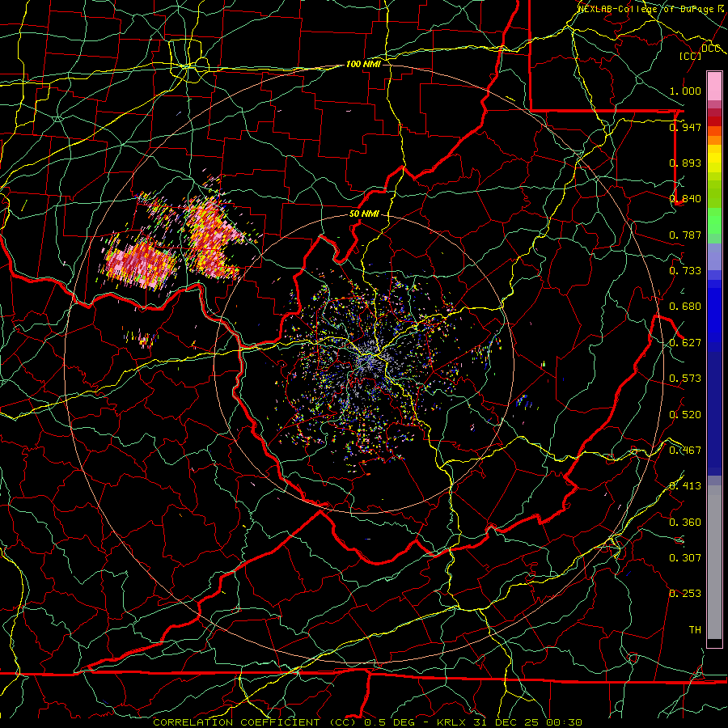Click the CORRELATION COEFFICIENT caption text
Screen dimensions: 728x728
click(x=236, y=722)
